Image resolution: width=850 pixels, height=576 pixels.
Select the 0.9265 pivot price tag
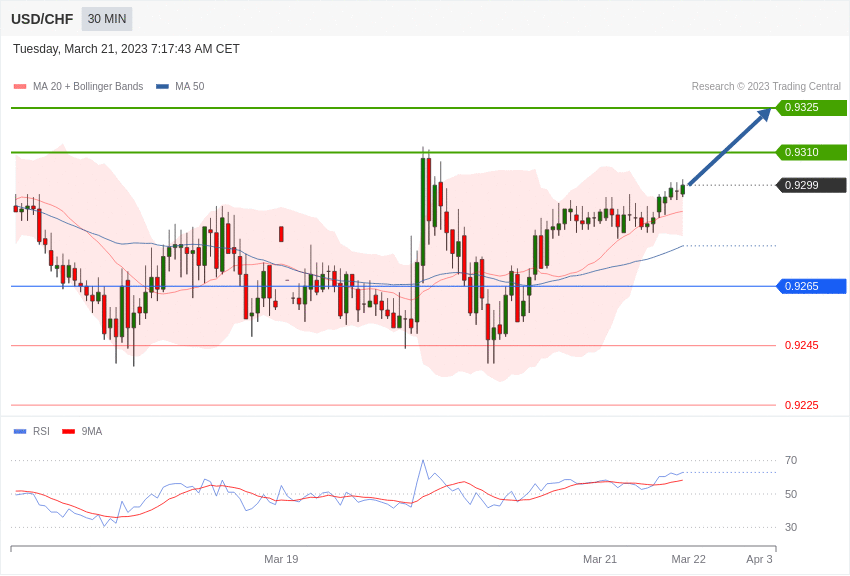click(x=811, y=286)
